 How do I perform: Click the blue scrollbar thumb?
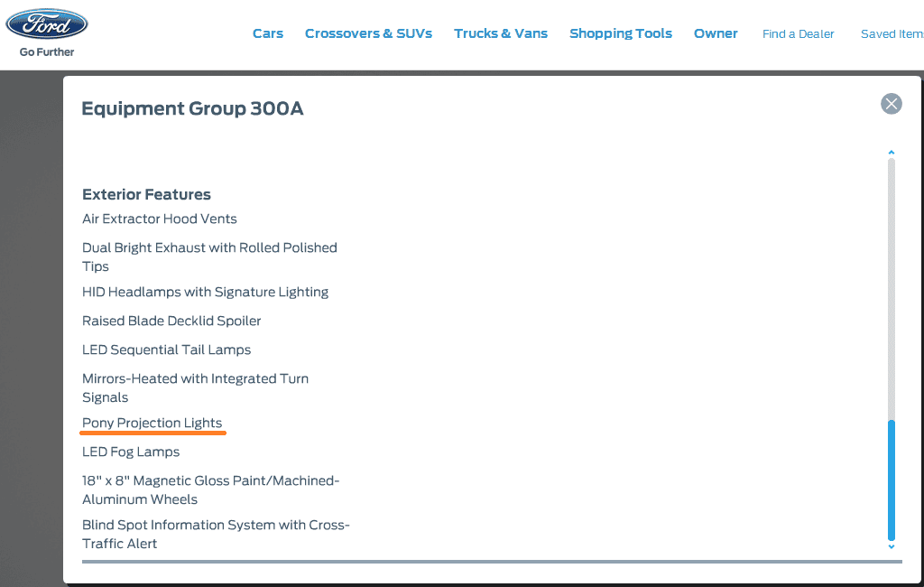891,480
